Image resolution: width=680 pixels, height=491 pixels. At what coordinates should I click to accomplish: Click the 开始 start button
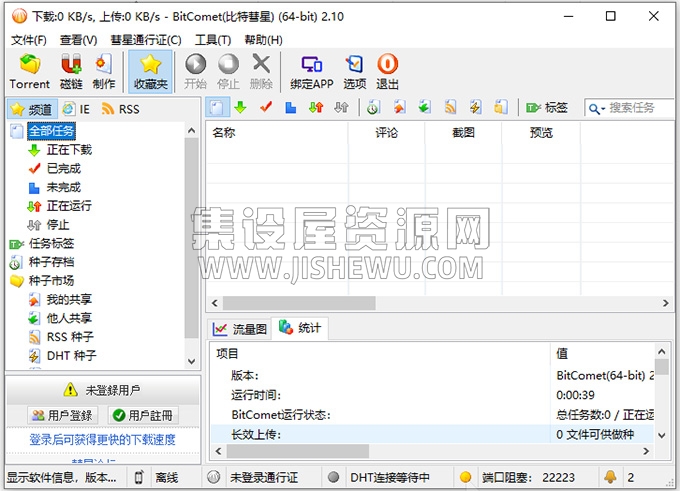[x=196, y=72]
